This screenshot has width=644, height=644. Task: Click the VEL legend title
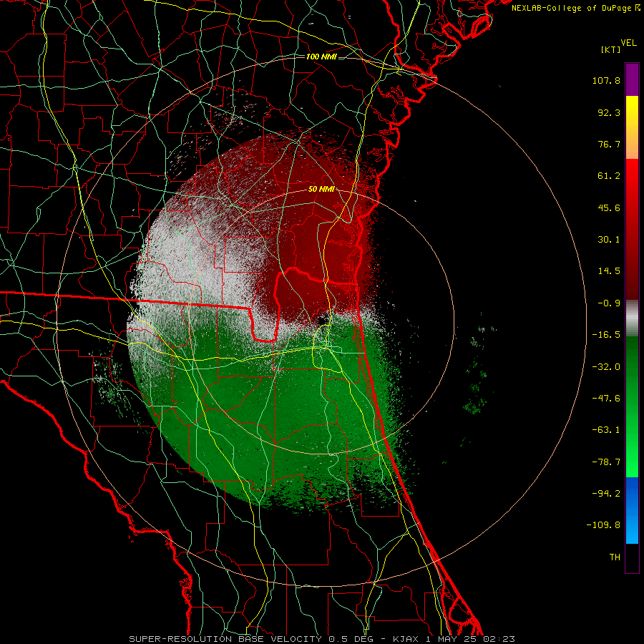pos(628,43)
